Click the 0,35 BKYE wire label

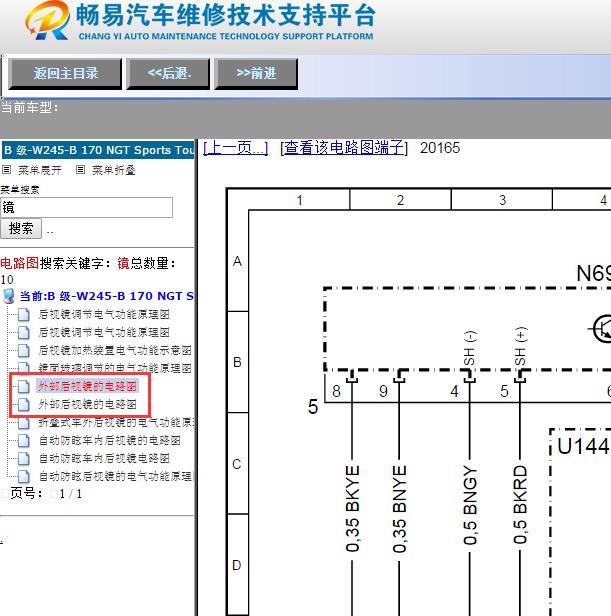coord(352,508)
